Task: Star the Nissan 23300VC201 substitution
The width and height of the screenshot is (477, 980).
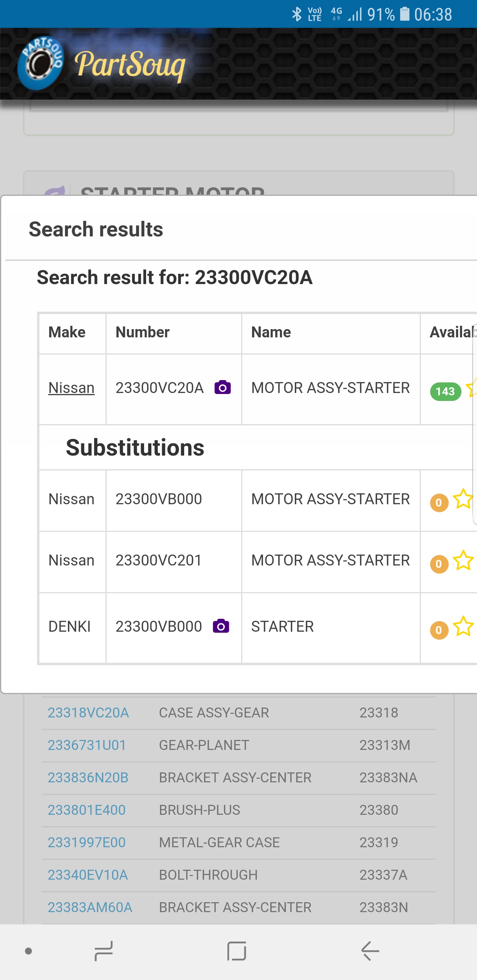Action: (x=463, y=561)
